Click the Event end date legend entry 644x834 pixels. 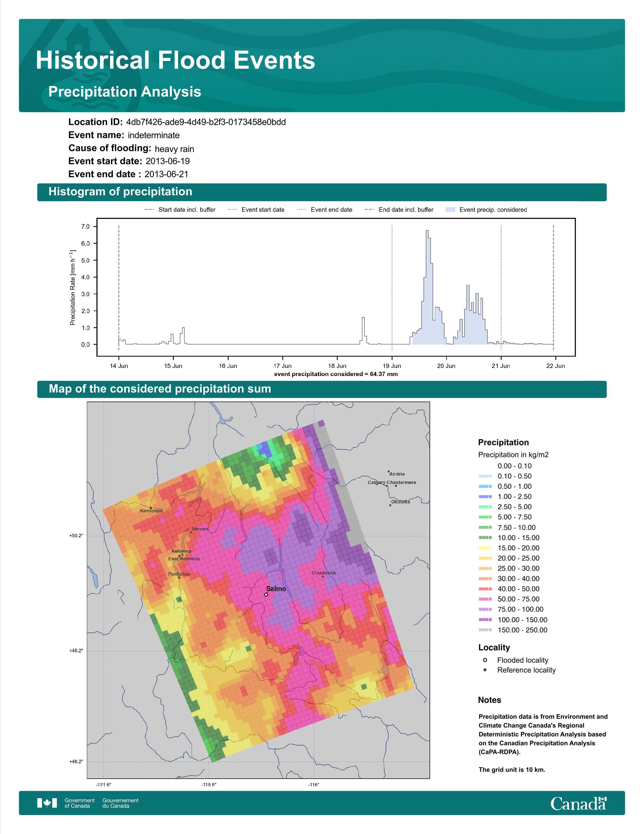[x=325, y=210]
